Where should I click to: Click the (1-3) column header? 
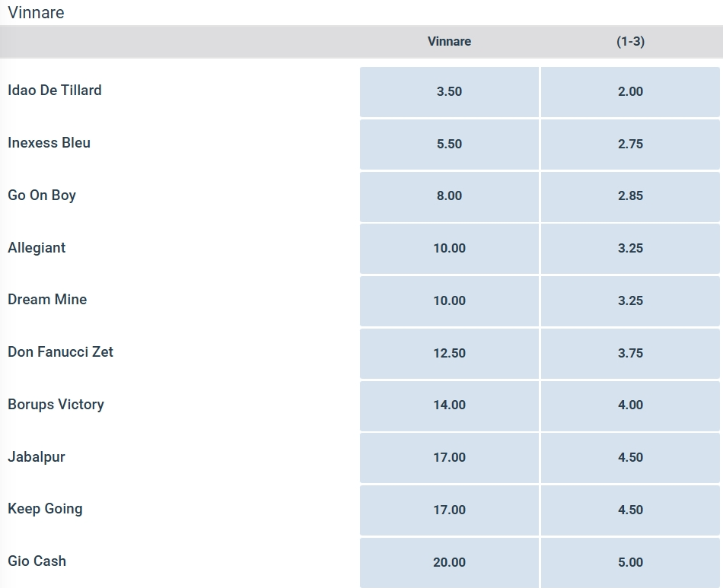pyautogui.click(x=630, y=42)
